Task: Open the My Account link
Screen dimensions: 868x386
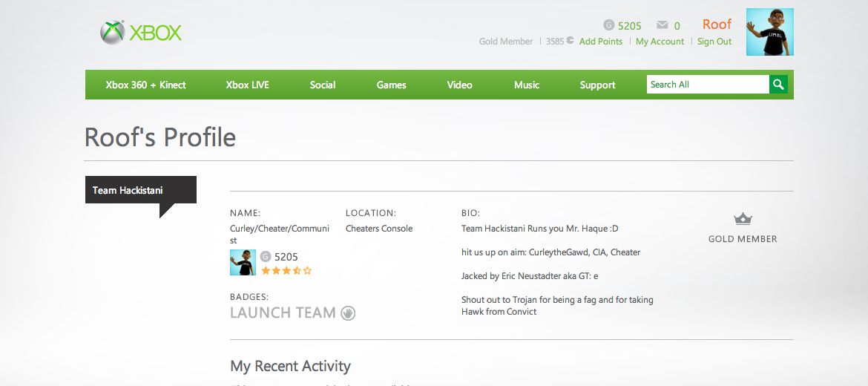Action: tap(660, 42)
